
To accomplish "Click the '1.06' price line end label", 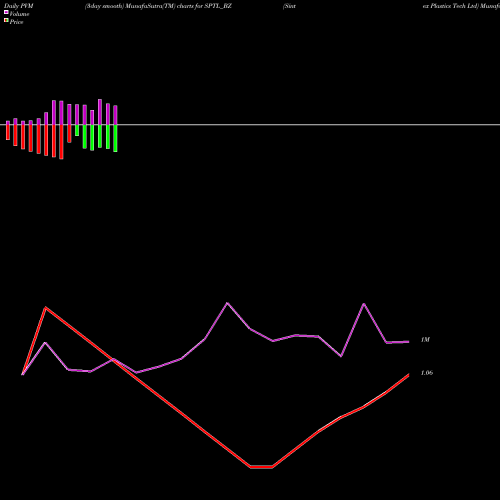I will coord(427,373).
